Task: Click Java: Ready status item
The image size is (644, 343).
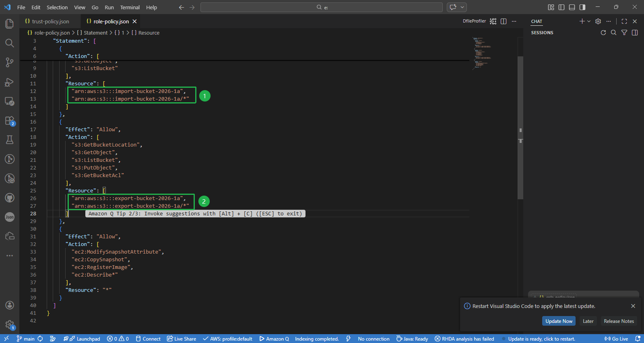Action: coord(412,339)
